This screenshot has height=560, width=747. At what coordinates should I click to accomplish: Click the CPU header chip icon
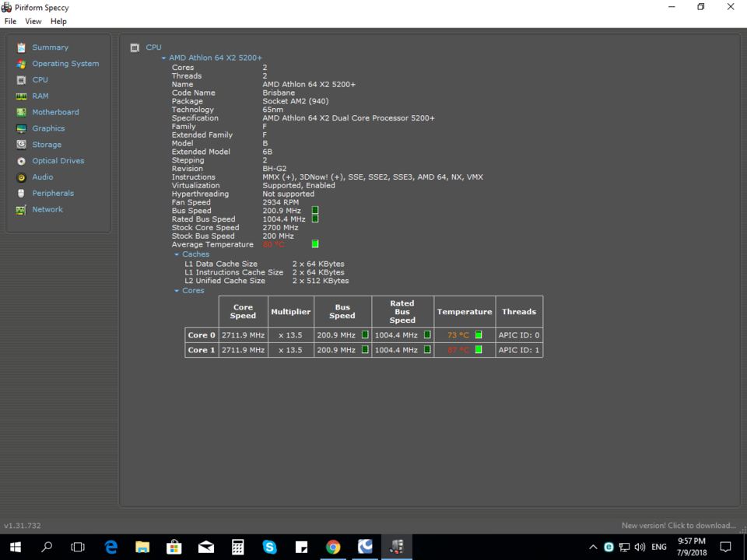pyautogui.click(x=135, y=47)
